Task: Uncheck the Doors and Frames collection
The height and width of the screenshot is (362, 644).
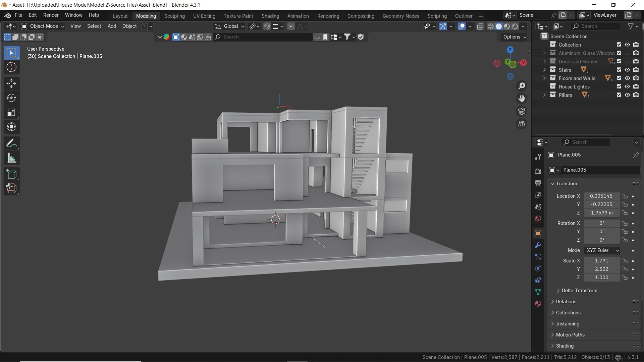Action: tap(619, 61)
